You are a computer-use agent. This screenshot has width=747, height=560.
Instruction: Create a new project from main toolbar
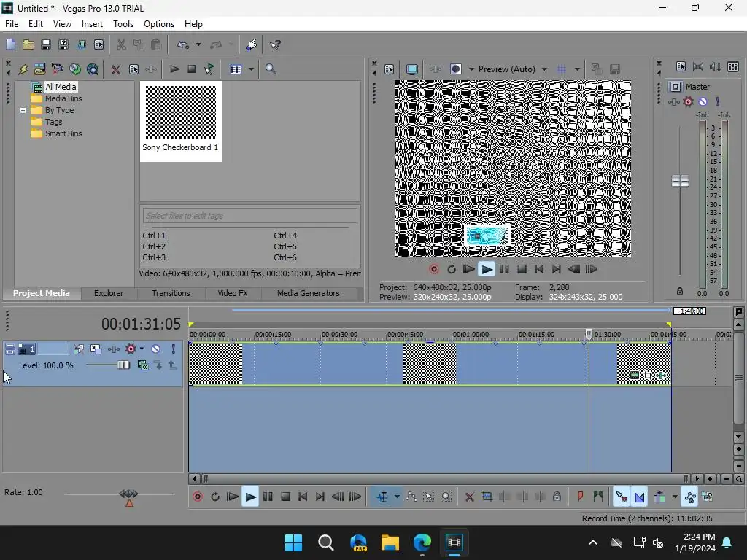tap(10, 44)
